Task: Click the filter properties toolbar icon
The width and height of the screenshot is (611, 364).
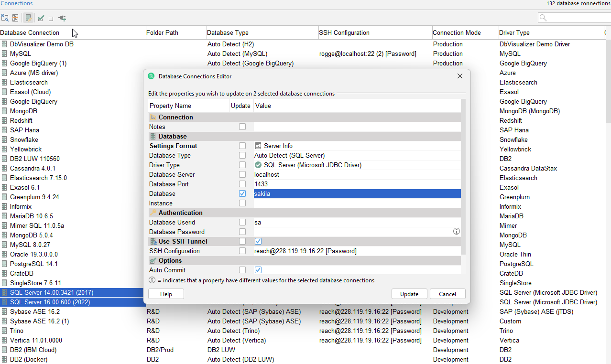Action: (x=14, y=18)
